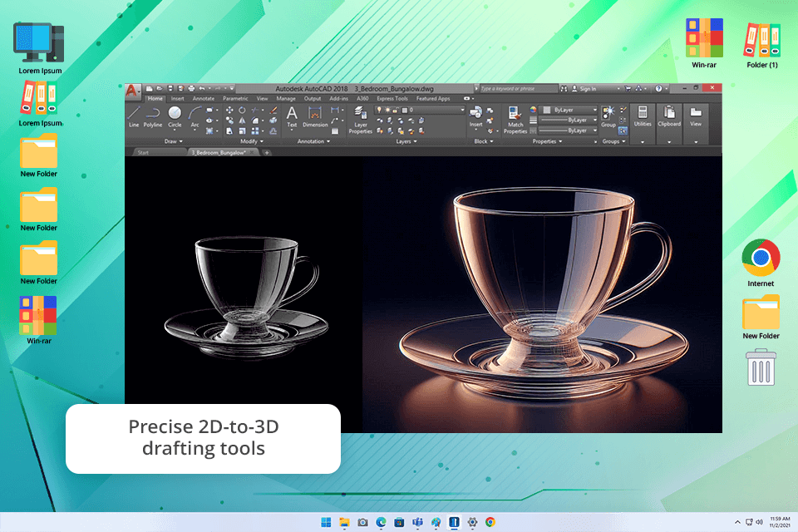Open the layer name dropdown list
798x532 pixels.
462,110
